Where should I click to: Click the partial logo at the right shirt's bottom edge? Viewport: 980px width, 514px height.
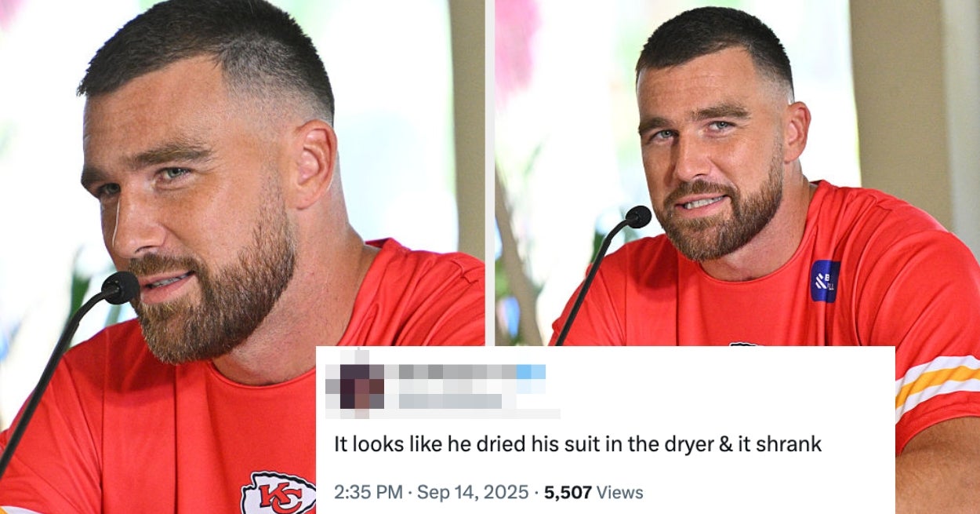(743, 344)
